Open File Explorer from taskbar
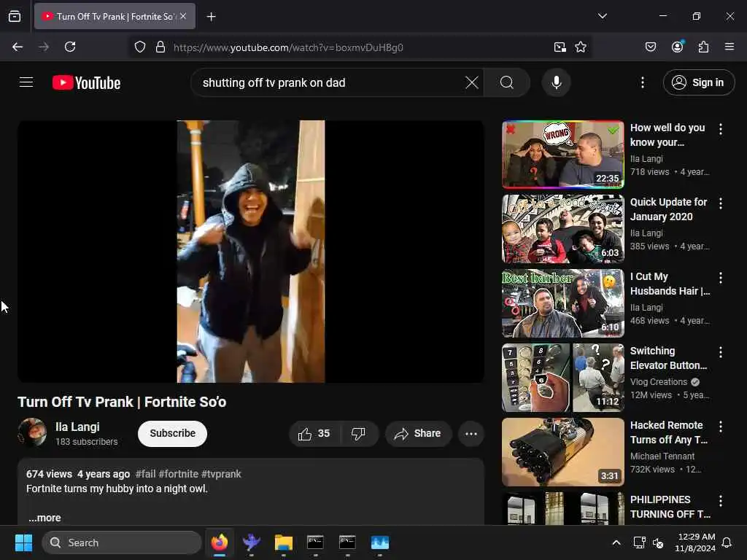This screenshot has height=560, width=747. [x=284, y=542]
